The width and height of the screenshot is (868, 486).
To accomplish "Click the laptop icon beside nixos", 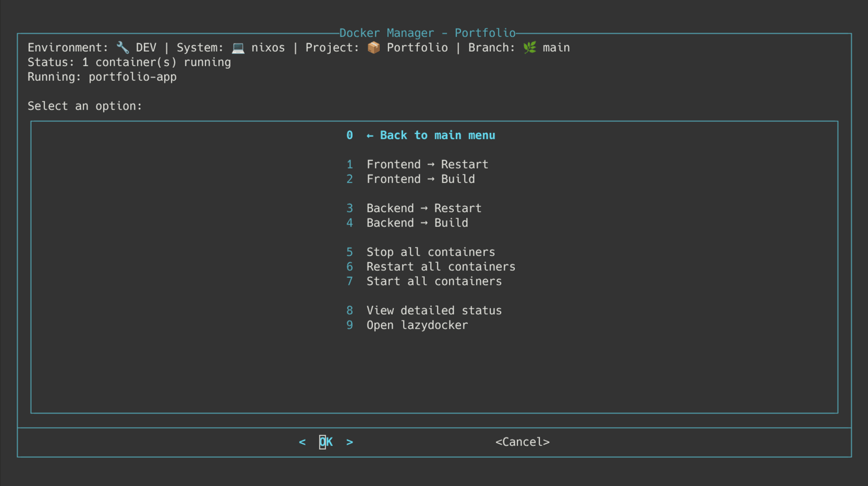I will [x=238, y=47].
